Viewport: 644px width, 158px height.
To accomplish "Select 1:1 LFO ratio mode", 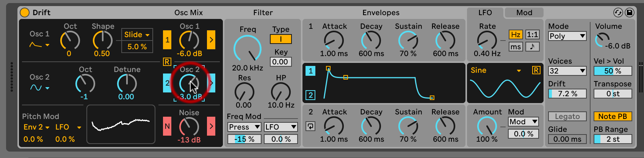I will coord(533,34).
